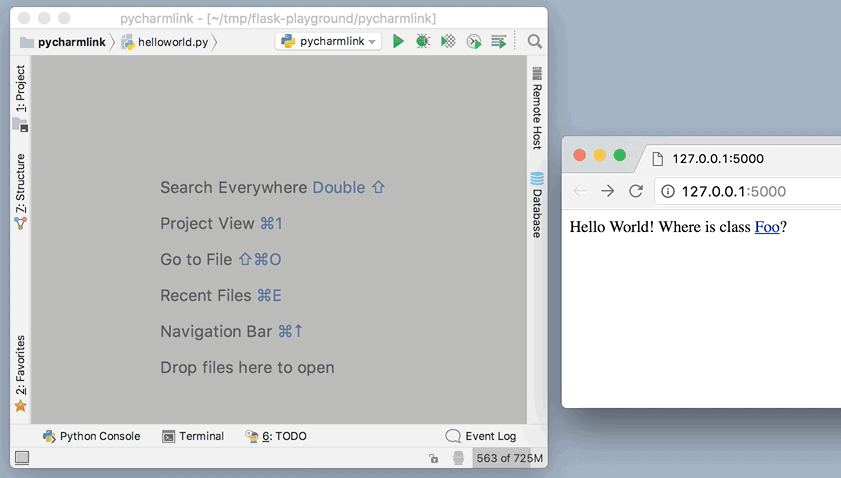Click the memory indicator 563 of 725M
Screen dimensions: 841x478
point(510,458)
